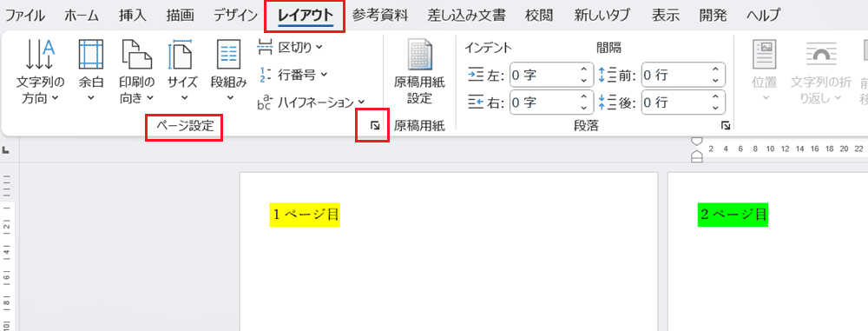Increase the left indent 左 spinner up
868x331 pixels.
click(583, 69)
